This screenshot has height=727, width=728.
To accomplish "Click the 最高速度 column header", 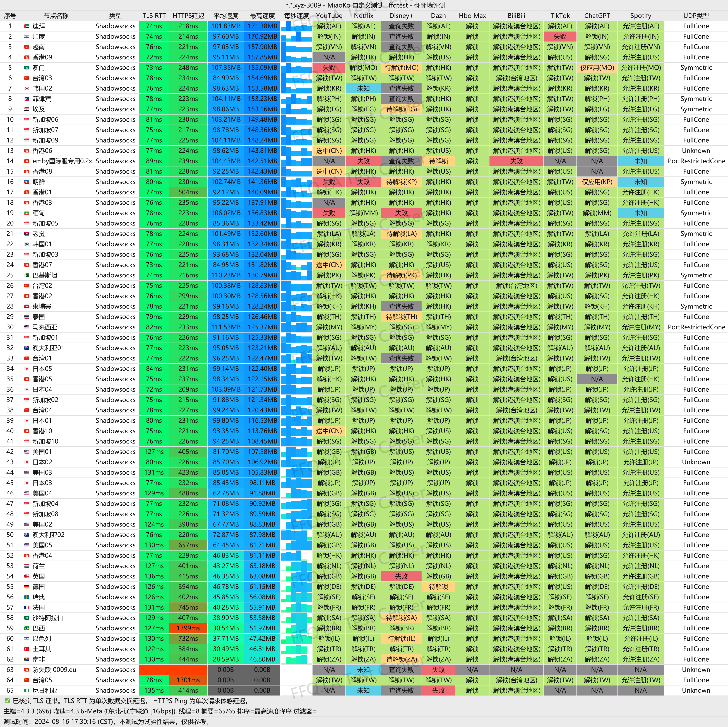I will [262, 16].
